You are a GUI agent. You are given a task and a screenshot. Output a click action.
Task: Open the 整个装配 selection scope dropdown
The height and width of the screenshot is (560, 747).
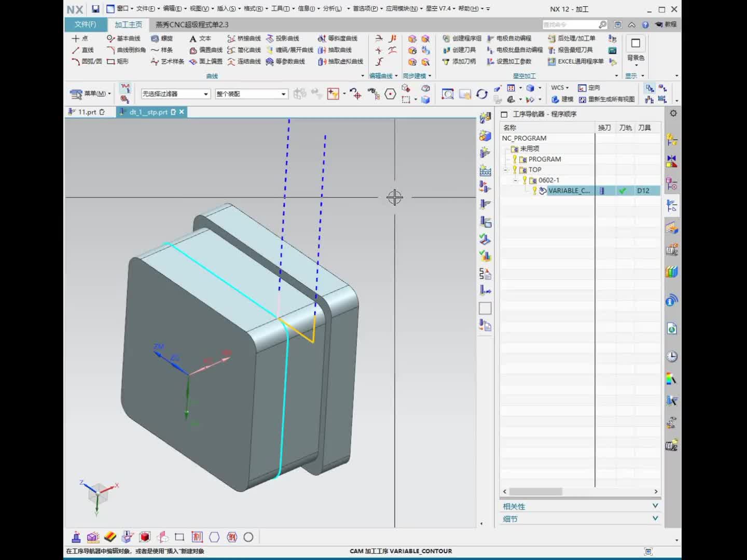251,94
